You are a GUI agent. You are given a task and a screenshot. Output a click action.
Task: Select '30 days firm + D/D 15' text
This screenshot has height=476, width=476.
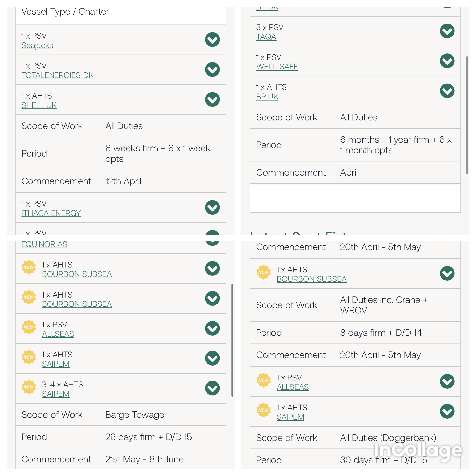click(384, 460)
